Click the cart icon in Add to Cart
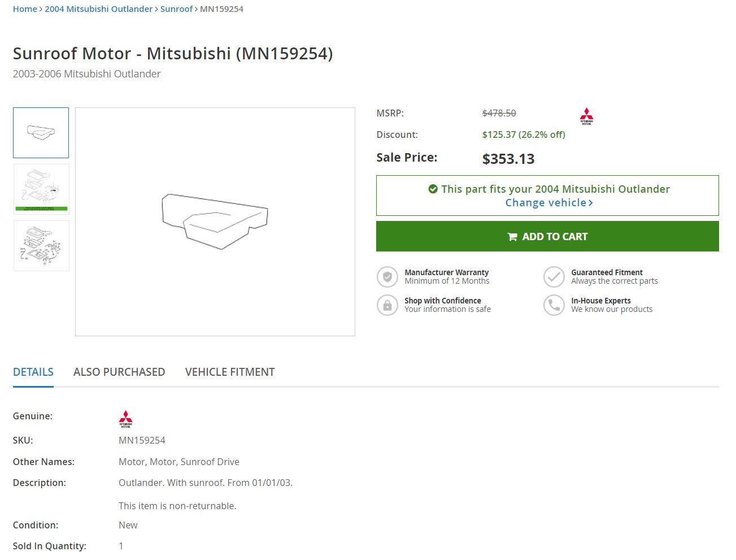This screenshot has height=560, width=736. pyautogui.click(x=512, y=237)
